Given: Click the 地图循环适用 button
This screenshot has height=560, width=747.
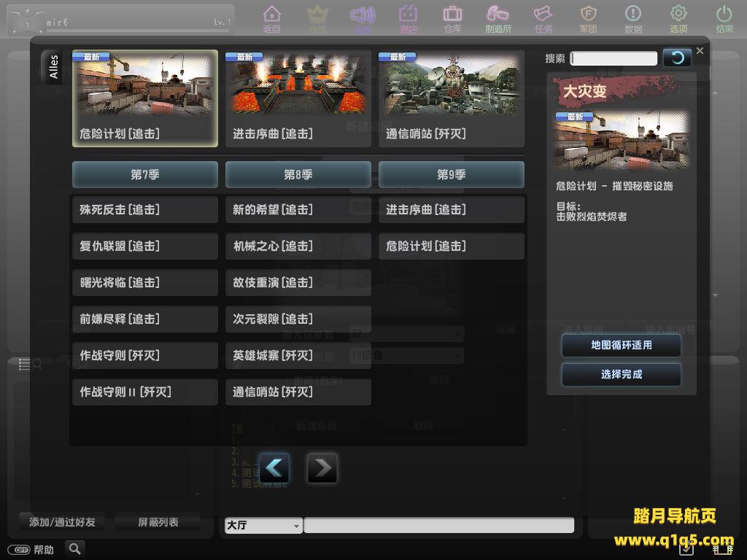Looking at the screenshot, I should [x=622, y=345].
